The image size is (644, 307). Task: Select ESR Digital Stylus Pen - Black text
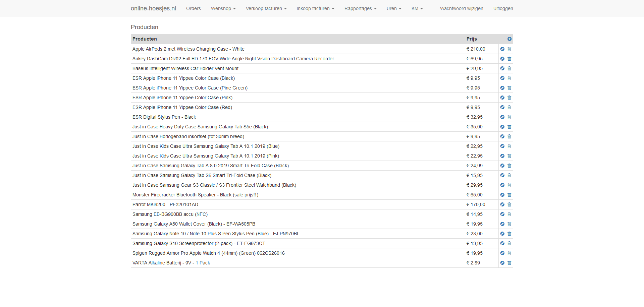pos(164,117)
